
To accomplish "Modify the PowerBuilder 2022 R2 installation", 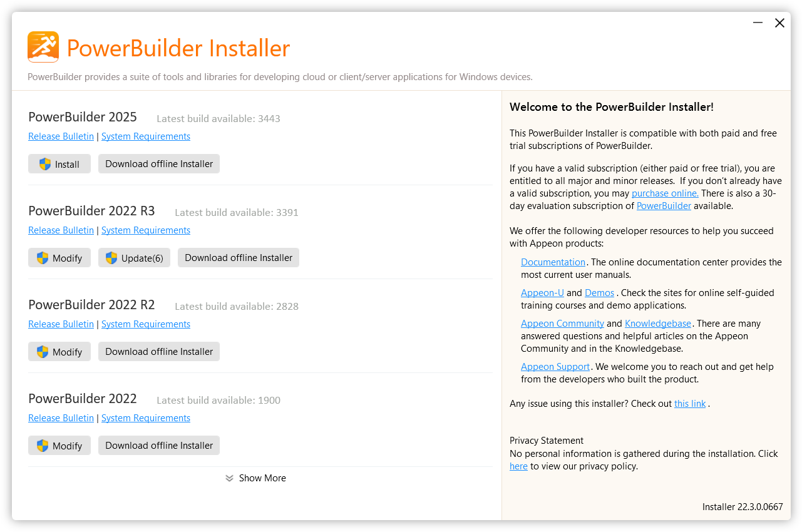I will (59, 352).
